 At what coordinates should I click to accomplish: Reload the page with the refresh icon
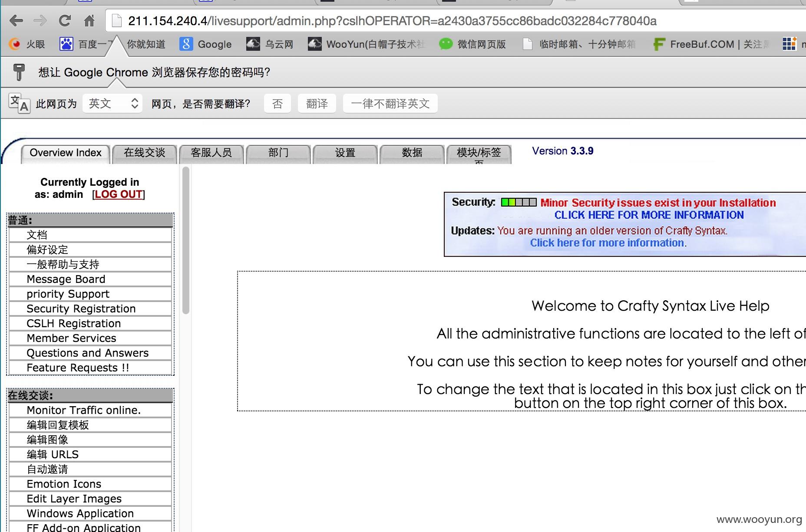coord(65,20)
